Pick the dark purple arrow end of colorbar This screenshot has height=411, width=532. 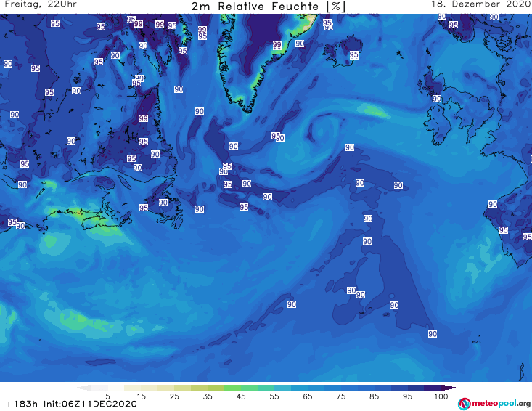(x=449, y=388)
